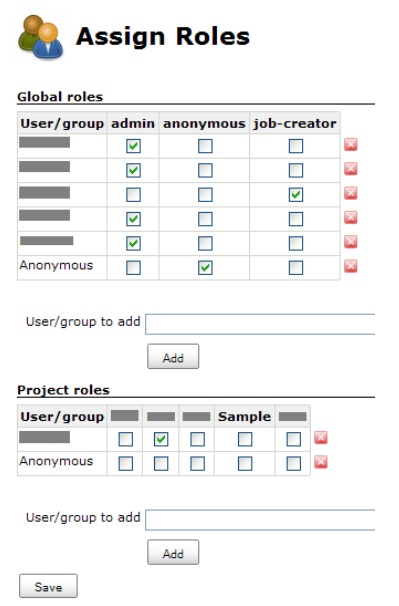Uncheck job-creator for the third user
This screenshot has width=399, height=606.
[296, 195]
